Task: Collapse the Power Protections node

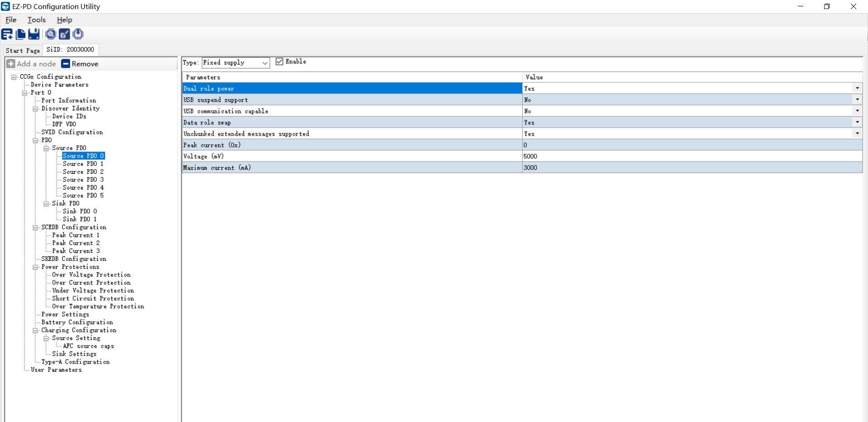Action: [x=35, y=267]
